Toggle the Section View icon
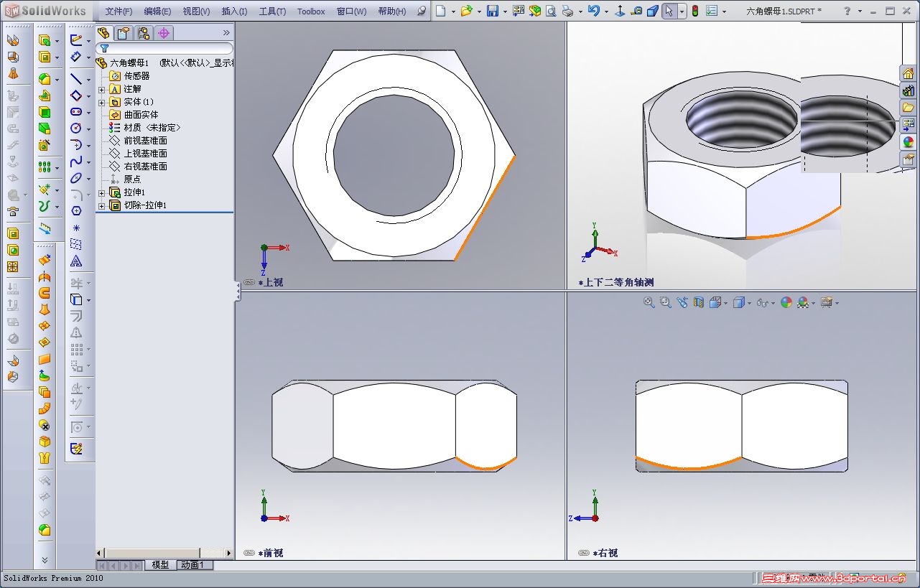 coord(699,303)
